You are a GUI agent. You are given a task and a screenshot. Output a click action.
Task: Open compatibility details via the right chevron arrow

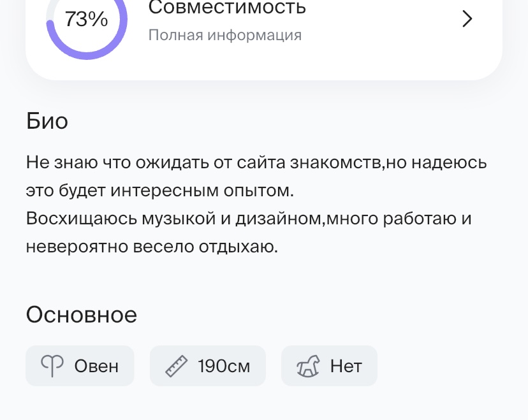[x=467, y=18]
